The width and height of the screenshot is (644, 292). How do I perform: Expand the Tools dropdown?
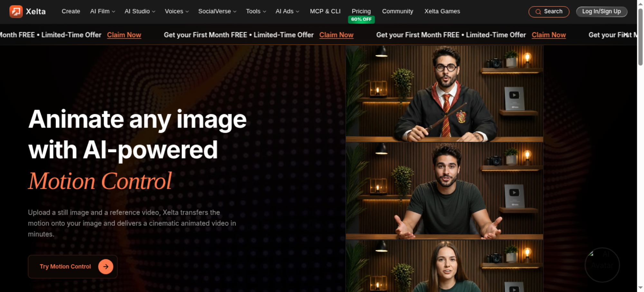pos(256,11)
